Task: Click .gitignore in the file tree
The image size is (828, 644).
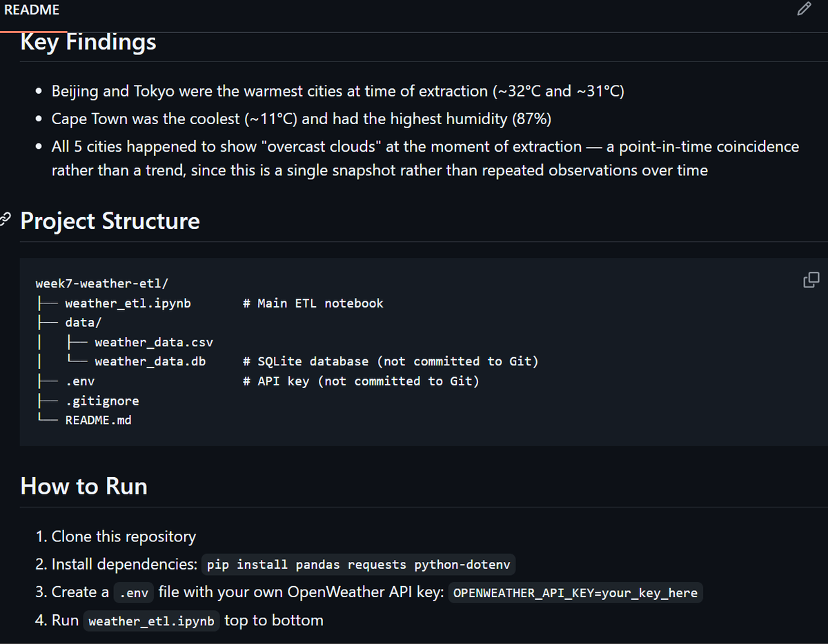Action: [x=102, y=401]
